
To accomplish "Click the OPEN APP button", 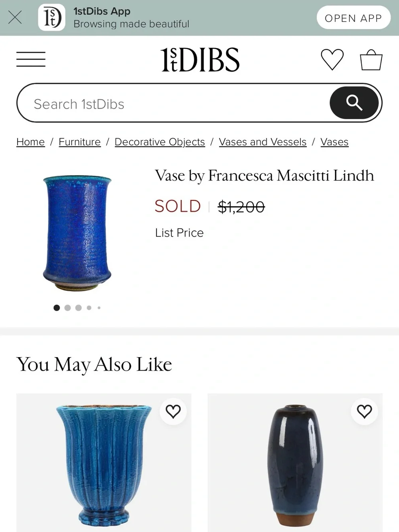I will 354,18.
